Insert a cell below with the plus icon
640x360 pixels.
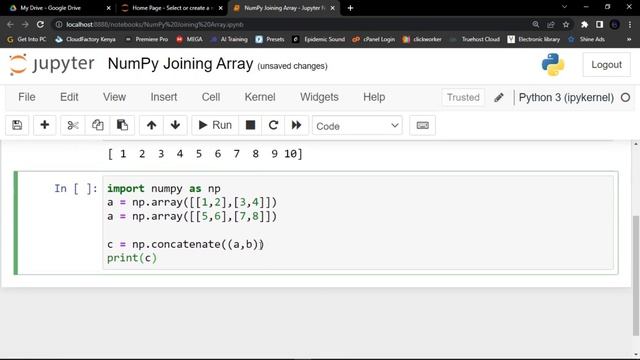point(44,125)
